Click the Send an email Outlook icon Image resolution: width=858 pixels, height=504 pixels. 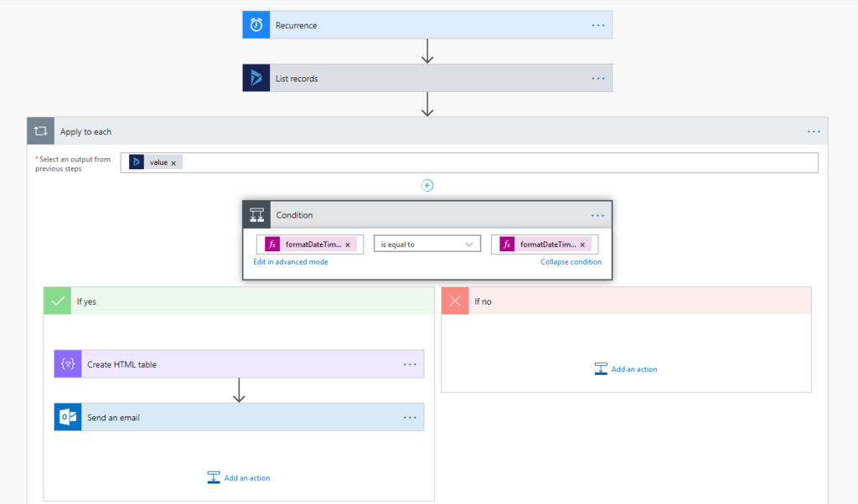pyautogui.click(x=67, y=416)
